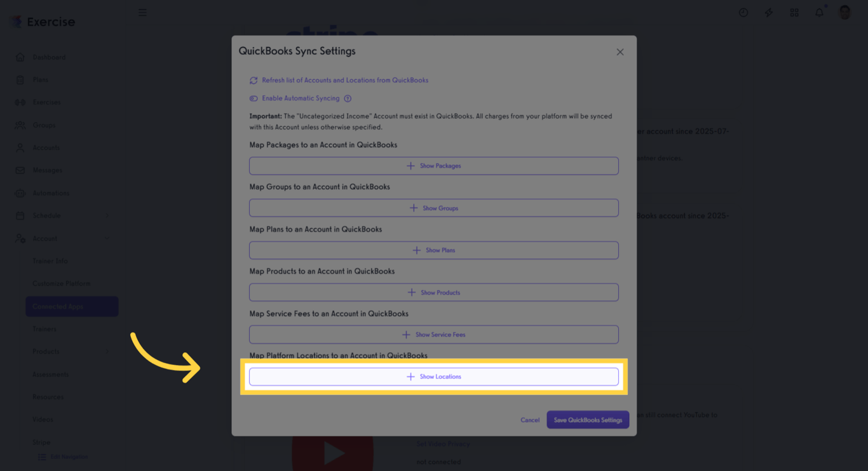The height and width of the screenshot is (471, 868).
Task: Click the refresh icon for QuickBooks accounts list
Action: (x=254, y=81)
